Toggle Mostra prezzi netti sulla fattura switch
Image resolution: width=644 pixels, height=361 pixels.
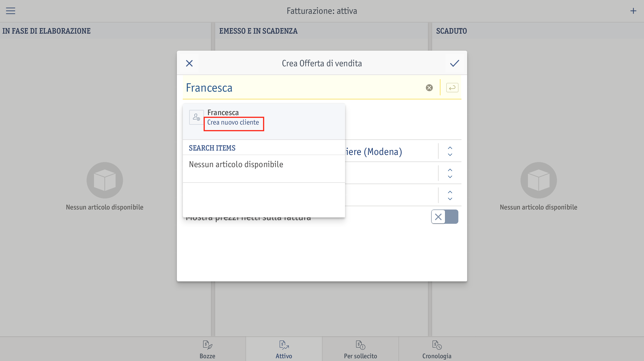pos(445,217)
